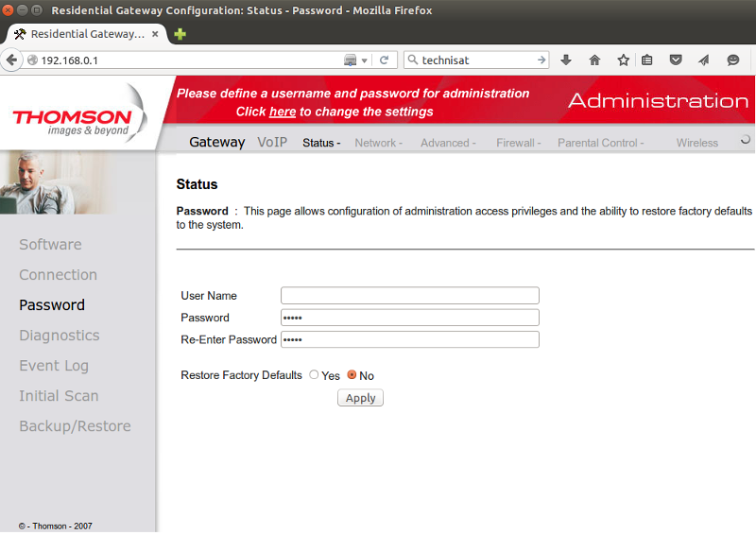Open a new tab with the green plus
This screenshot has height=535, width=756.
(x=180, y=34)
